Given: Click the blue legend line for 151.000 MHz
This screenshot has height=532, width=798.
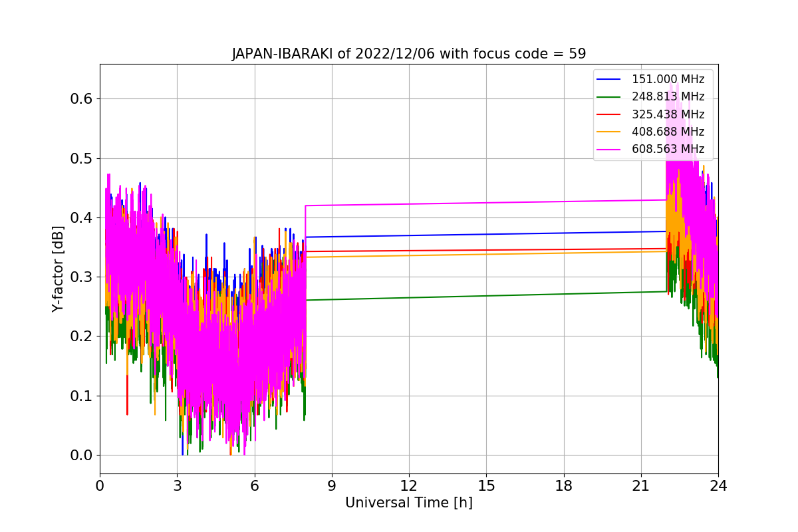Looking at the screenshot, I should (609, 79).
